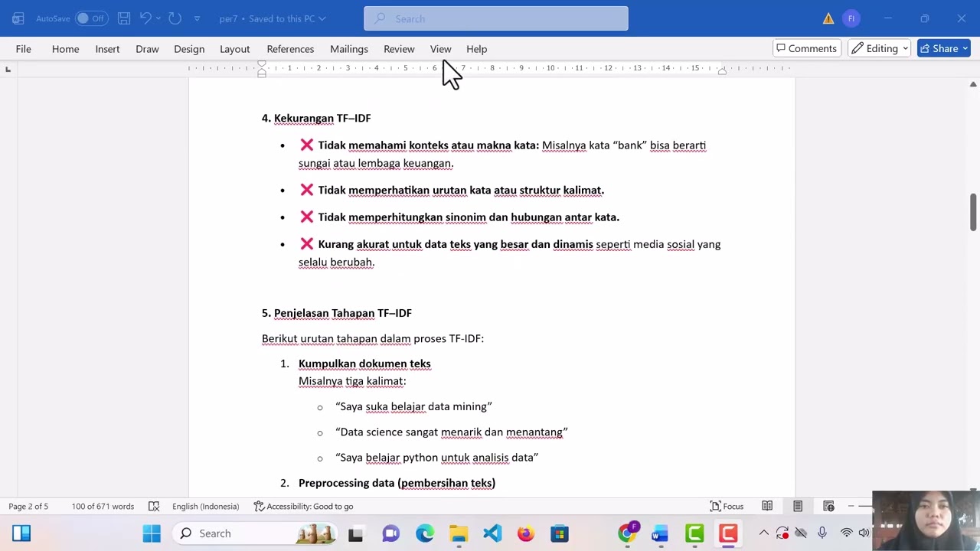Open the Windows Start menu
The image size is (980, 551).
pyautogui.click(x=152, y=533)
